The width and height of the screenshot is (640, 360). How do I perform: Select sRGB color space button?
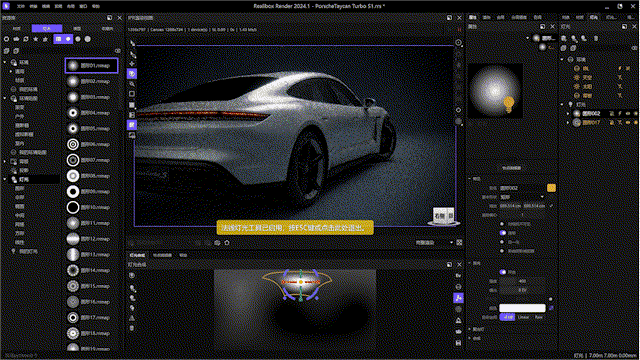507,317
